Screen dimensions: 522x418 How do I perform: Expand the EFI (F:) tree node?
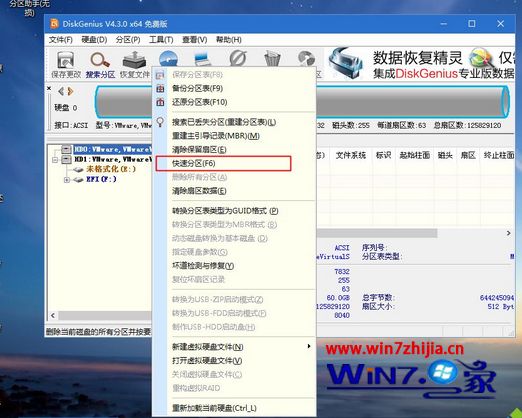[67, 180]
